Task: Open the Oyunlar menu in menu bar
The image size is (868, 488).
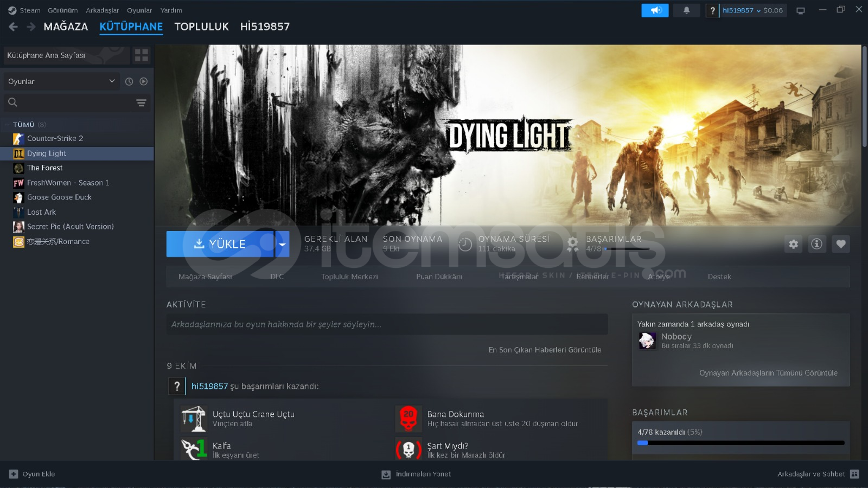Action: click(x=139, y=10)
